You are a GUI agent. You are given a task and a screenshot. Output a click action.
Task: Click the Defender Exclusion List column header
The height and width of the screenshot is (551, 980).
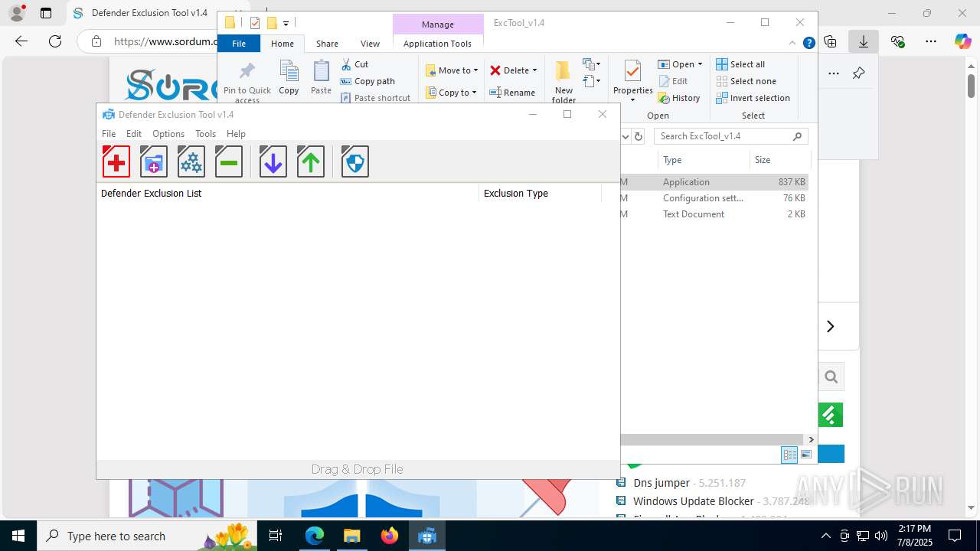288,193
